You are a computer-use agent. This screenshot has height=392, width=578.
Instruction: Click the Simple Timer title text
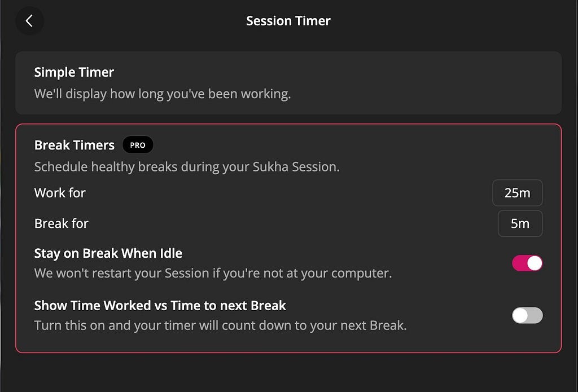click(74, 72)
